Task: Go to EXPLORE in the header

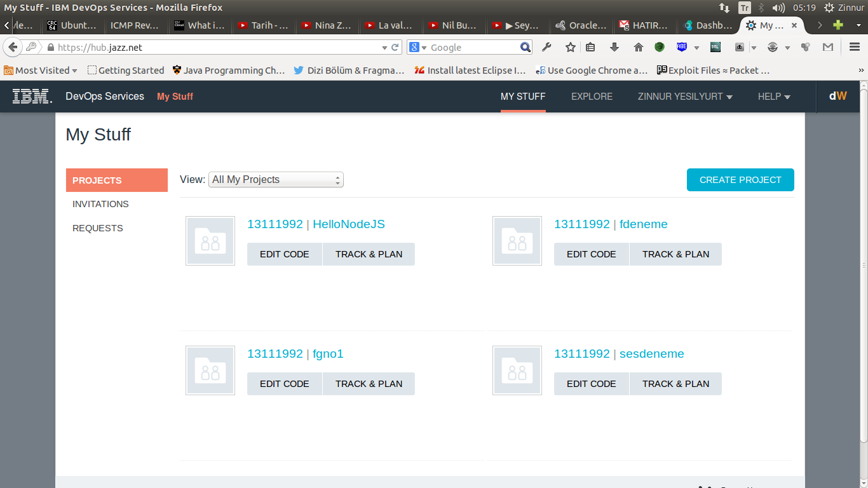Action: (592, 97)
